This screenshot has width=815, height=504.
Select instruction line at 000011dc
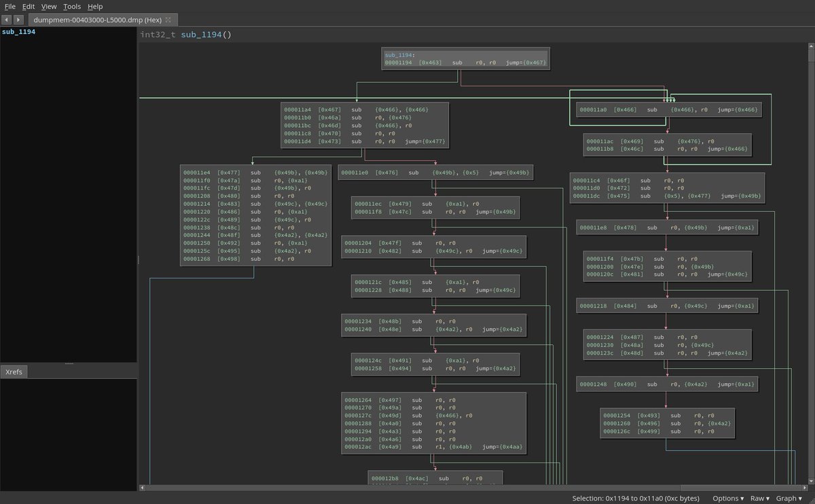(668, 196)
